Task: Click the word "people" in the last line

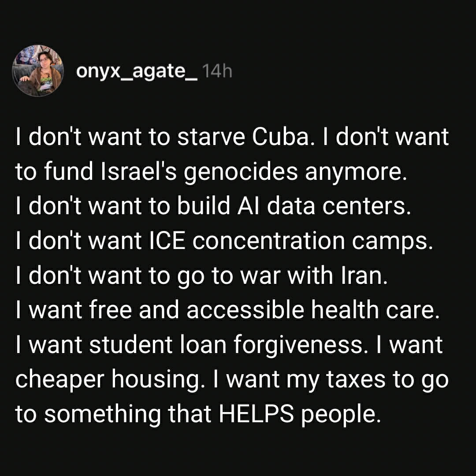Action: pyautogui.click(x=339, y=414)
